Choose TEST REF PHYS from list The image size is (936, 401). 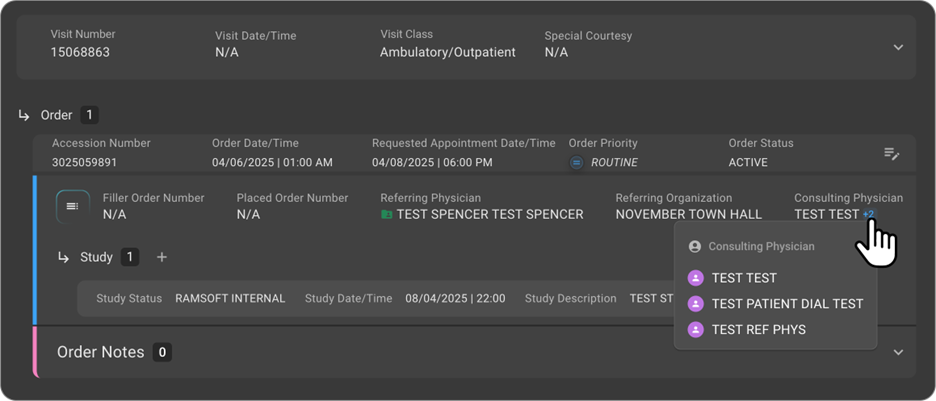pyautogui.click(x=758, y=329)
